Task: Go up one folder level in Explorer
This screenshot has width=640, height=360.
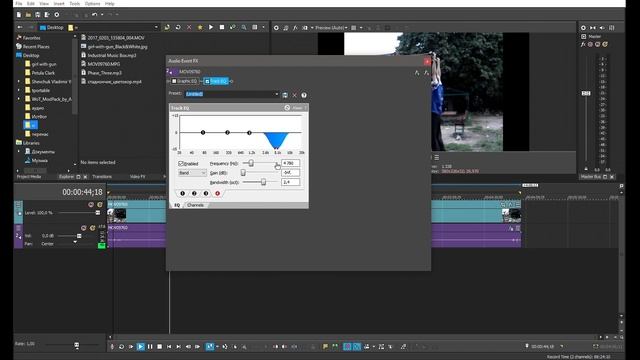Action: click(167, 27)
